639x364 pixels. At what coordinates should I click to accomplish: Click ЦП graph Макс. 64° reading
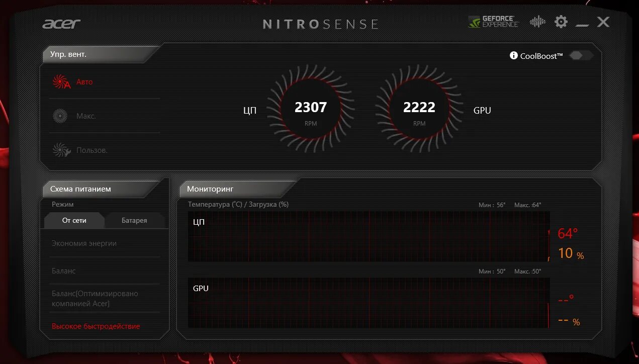coord(528,205)
